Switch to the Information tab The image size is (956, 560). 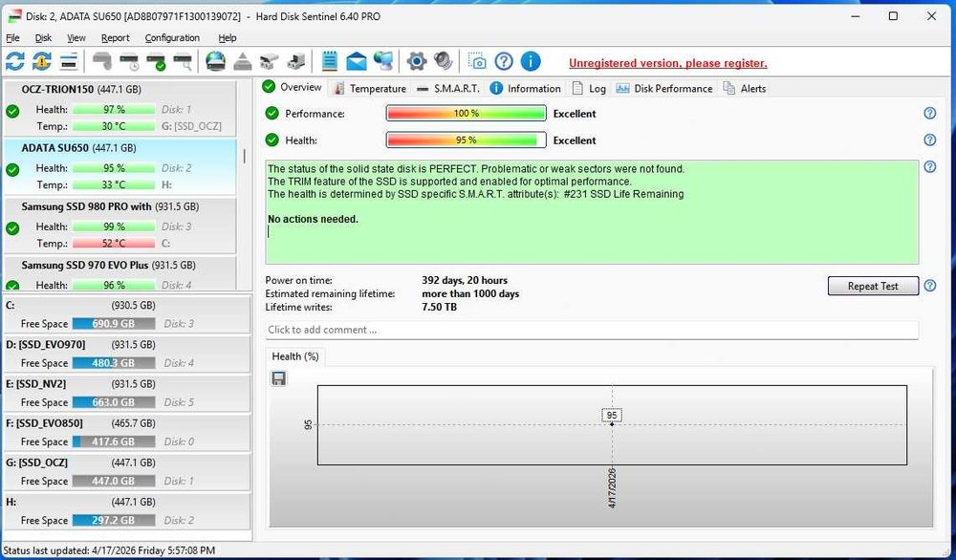pos(525,88)
